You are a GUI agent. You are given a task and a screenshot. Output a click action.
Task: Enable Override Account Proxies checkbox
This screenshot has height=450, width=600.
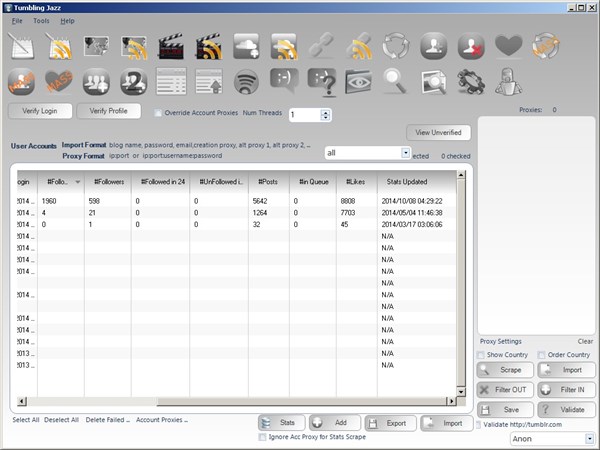(158, 113)
